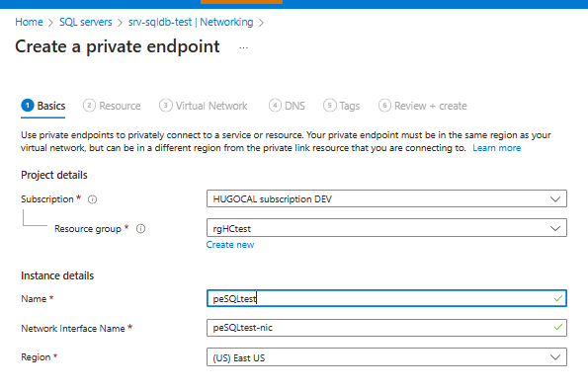Open the ellipsis menu beside page title

click(243, 48)
